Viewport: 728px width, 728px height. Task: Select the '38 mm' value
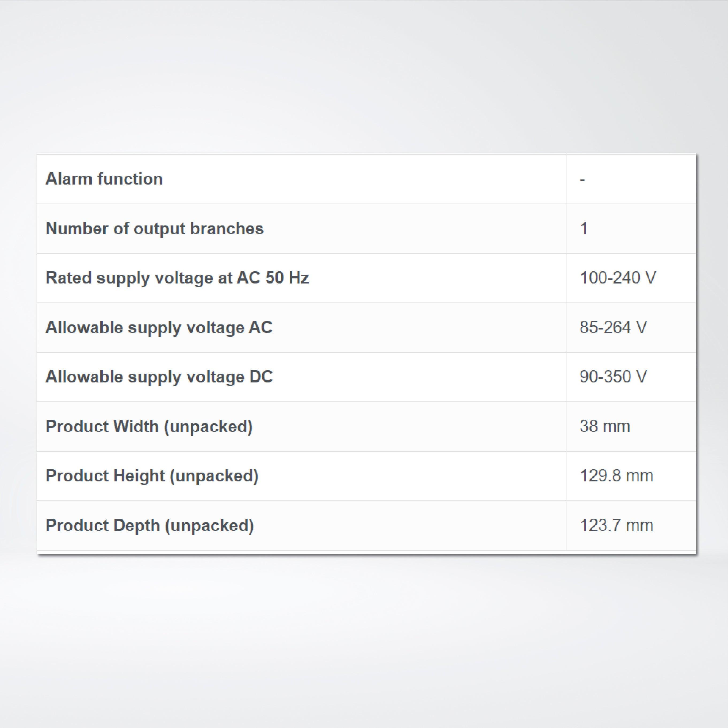[605, 427]
